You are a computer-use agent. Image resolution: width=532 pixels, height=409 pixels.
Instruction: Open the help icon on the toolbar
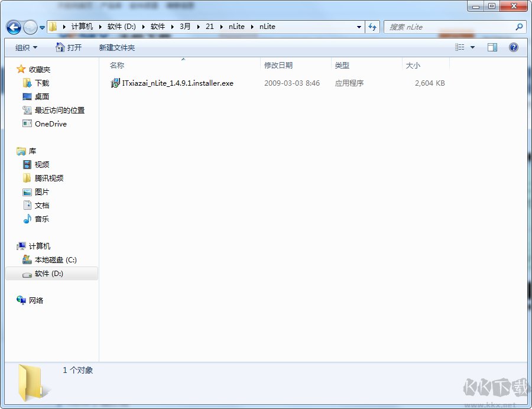(514, 47)
